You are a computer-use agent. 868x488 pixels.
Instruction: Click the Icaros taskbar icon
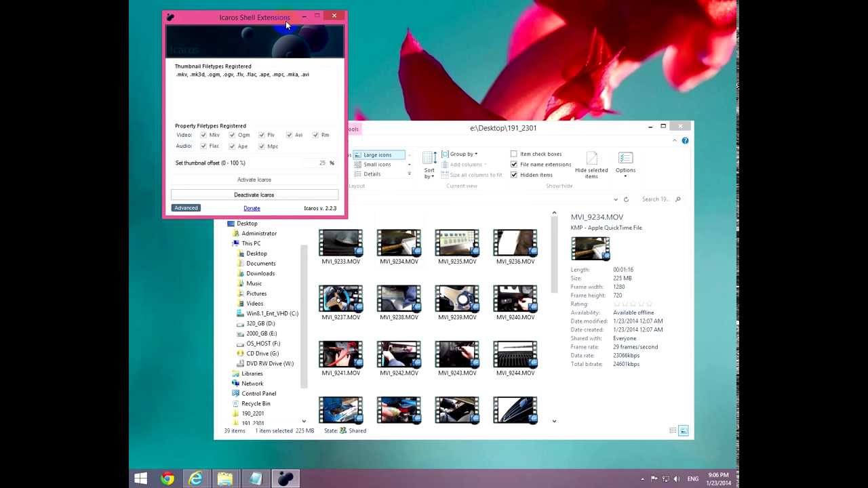coord(285,478)
